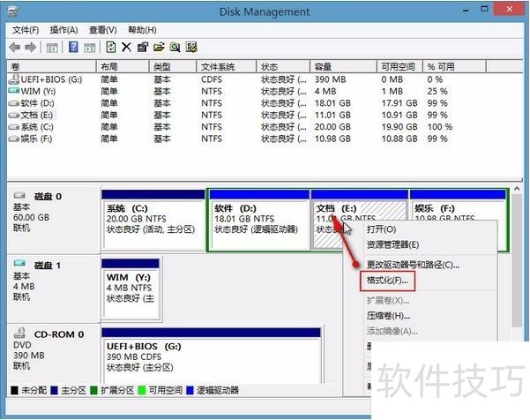The width and height of the screenshot is (530, 420).
Task: Click the disk pane scroll-up arrow
Action: click(x=517, y=189)
